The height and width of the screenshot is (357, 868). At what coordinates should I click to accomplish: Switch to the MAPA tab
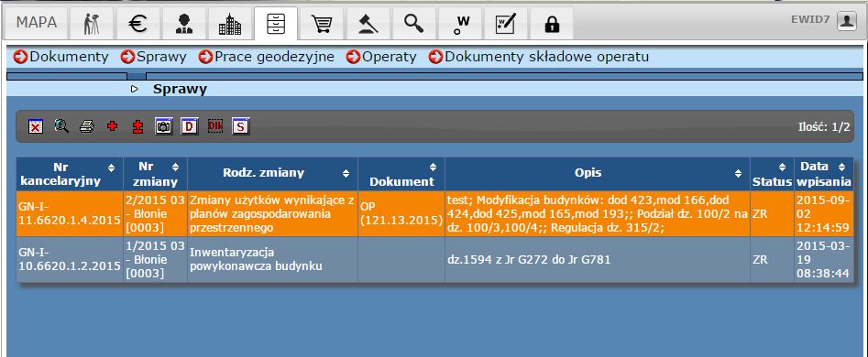[37, 24]
